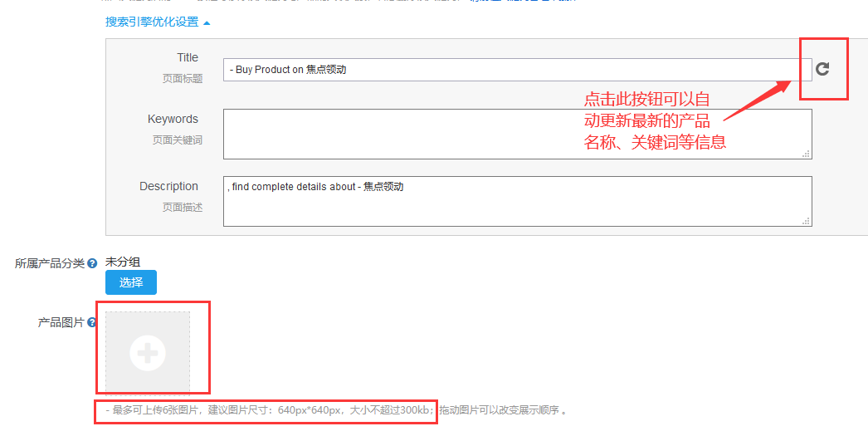
Task: Click the 所属产品分类 label
Action: click(49, 263)
